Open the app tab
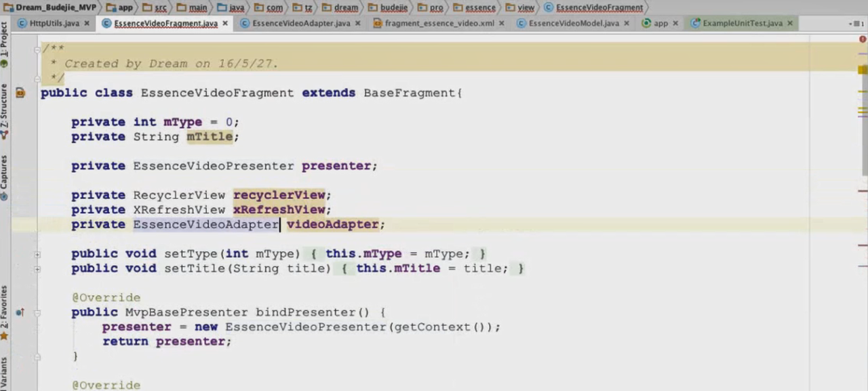Screen dimensions: 868x391 [x=660, y=23]
